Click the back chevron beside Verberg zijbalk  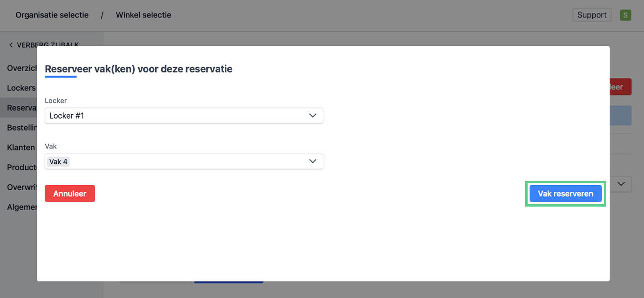click(x=11, y=45)
